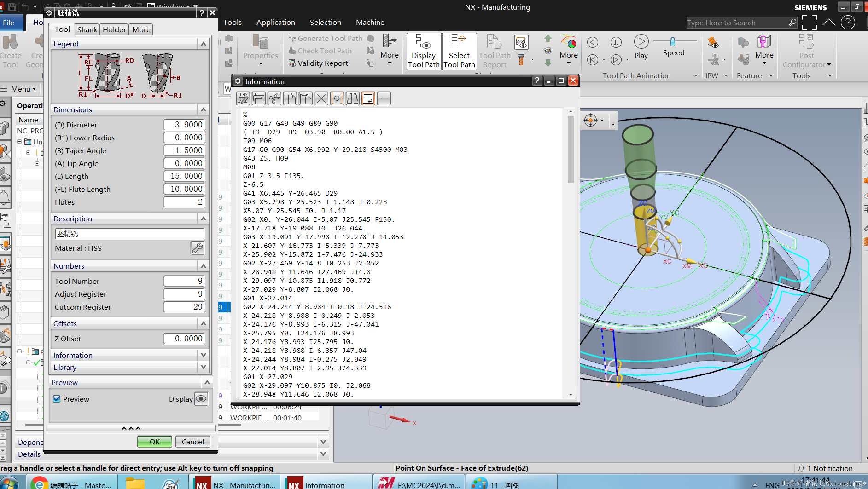Click the Cutcom Register input field
This screenshot has width=868, height=489.
coord(184,307)
